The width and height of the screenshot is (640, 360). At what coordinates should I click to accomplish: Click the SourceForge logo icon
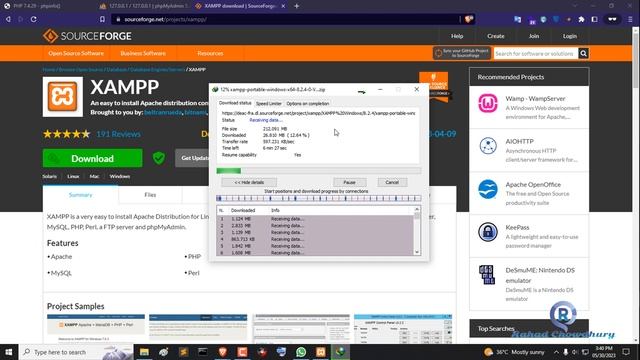(x=50, y=36)
